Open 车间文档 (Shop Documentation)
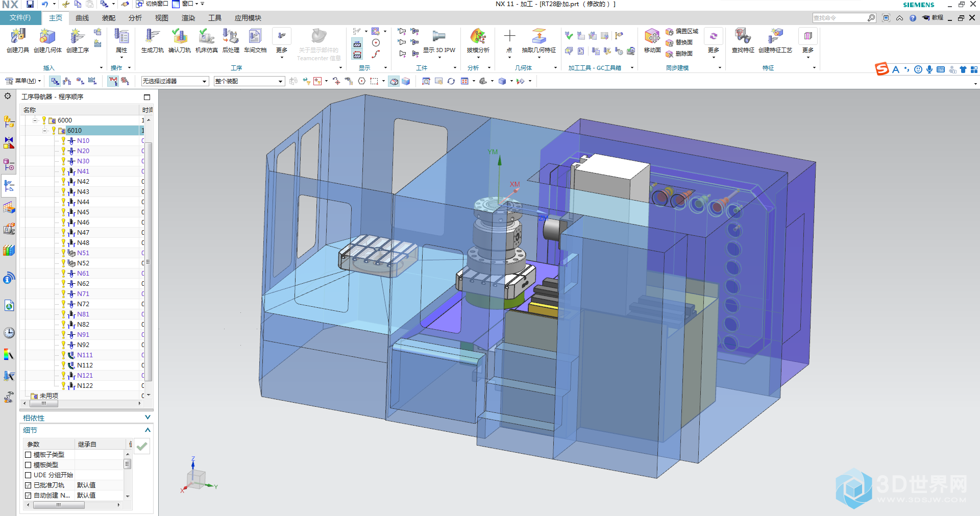 pyautogui.click(x=255, y=40)
